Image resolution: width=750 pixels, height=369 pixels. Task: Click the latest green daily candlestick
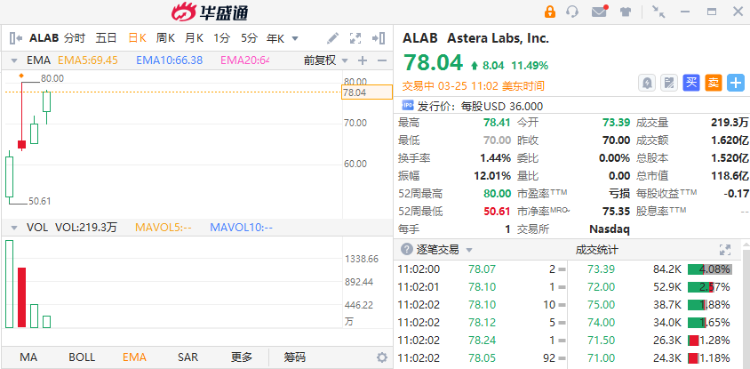[x=46, y=101]
